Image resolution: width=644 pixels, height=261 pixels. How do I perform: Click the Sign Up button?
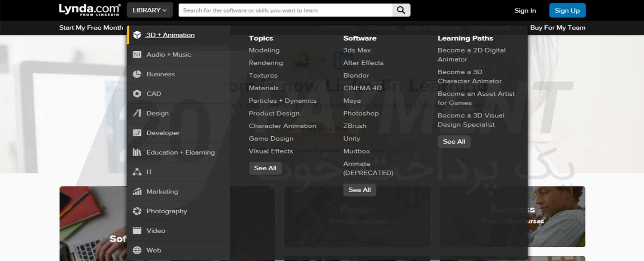pos(567,10)
